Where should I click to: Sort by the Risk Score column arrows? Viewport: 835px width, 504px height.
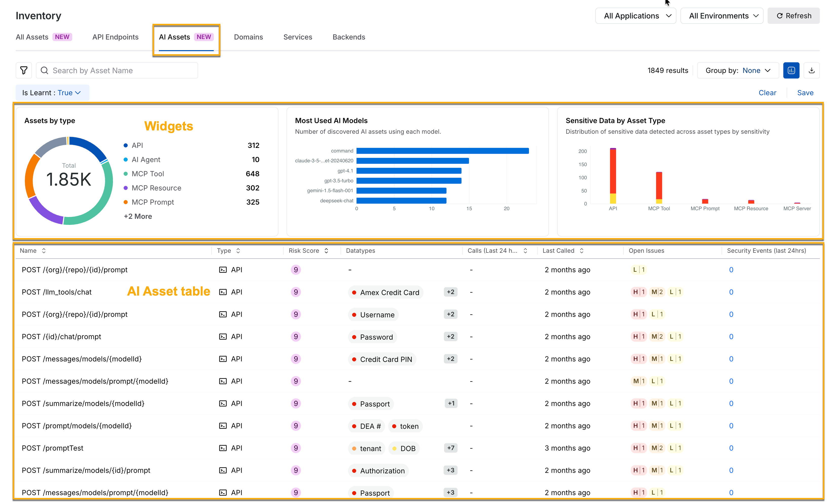click(326, 251)
